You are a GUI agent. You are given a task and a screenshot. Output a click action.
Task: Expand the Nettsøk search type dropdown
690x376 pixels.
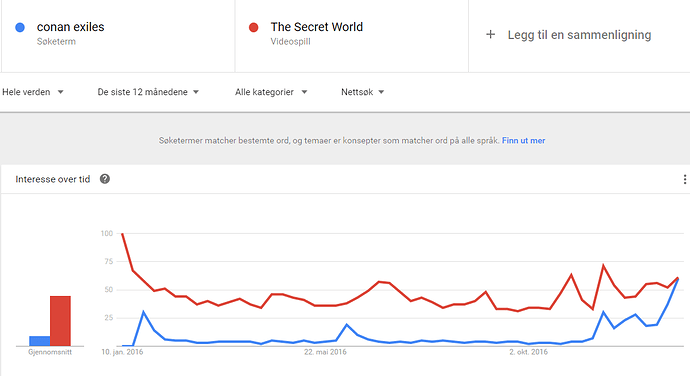click(x=363, y=92)
